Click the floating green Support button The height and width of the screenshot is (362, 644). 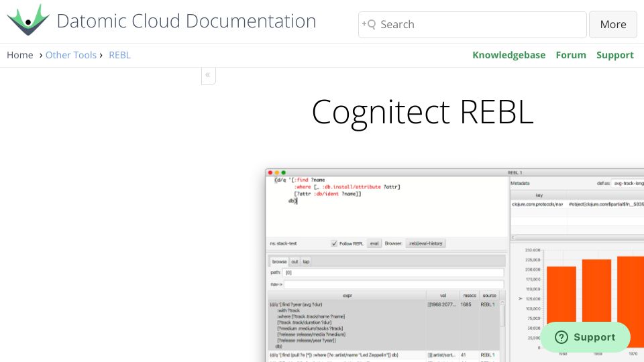pyautogui.click(x=585, y=337)
